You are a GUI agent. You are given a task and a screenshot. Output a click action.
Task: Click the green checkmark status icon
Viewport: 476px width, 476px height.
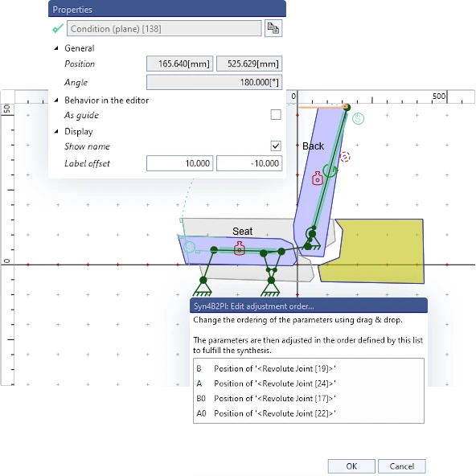57,28
